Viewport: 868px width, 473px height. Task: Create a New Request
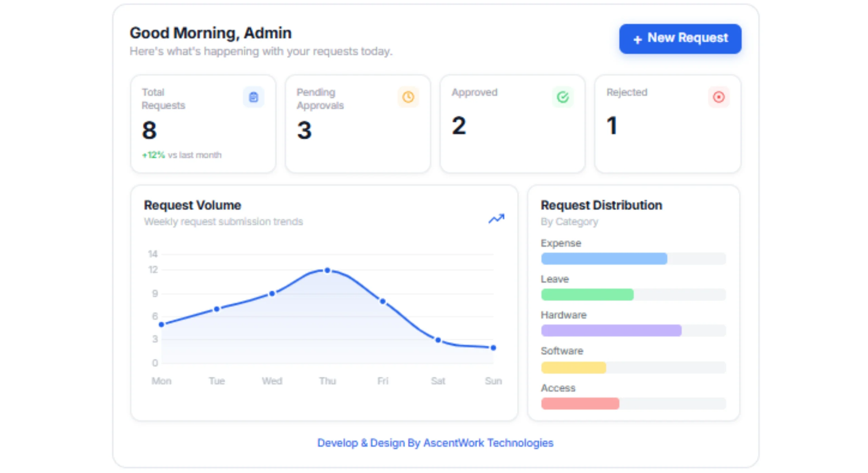point(680,39)
